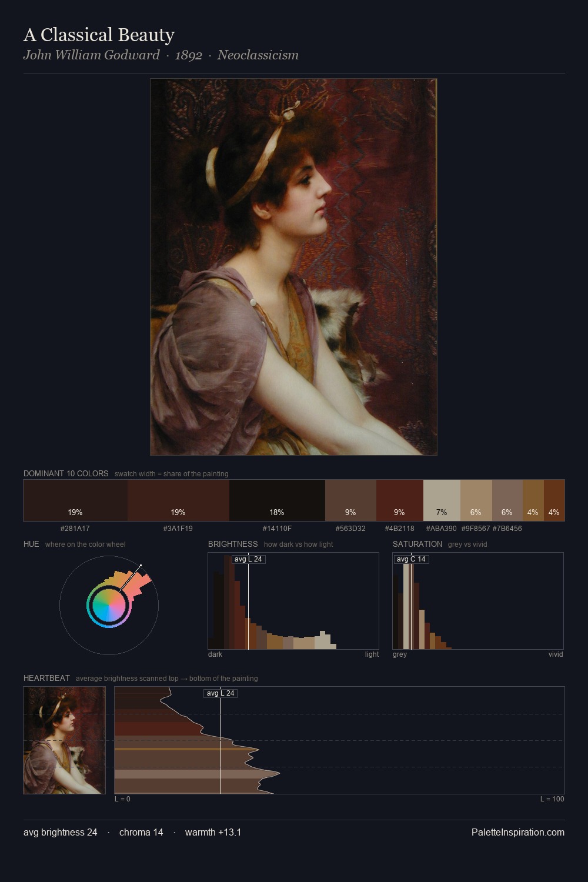Screen dimensions: 588x882
Task: Click the hex code text "#9F8567"
Action: 476,529
